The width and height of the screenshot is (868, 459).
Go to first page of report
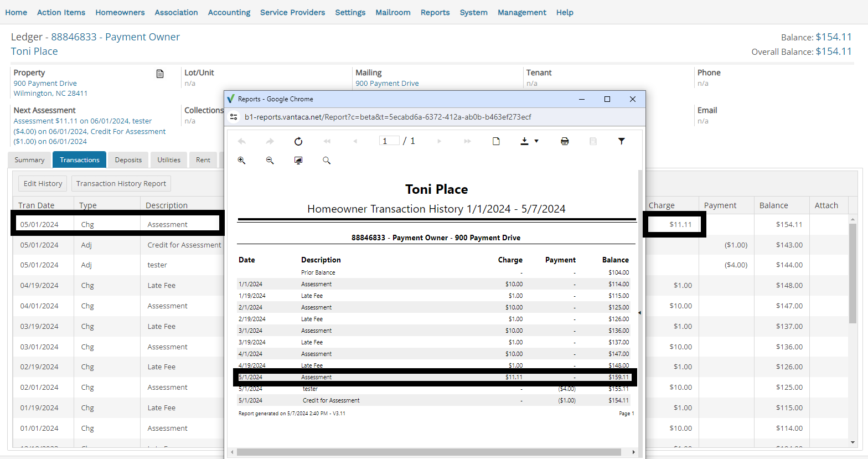click(327, 141)
